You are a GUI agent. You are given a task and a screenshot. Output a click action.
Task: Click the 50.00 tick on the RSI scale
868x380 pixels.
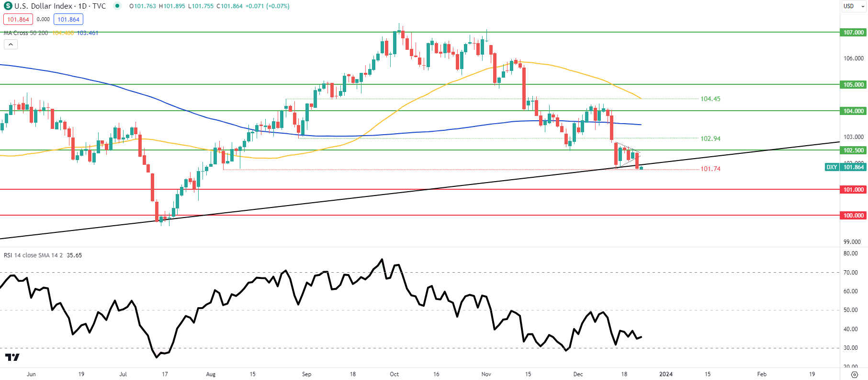tap(851, 310)
